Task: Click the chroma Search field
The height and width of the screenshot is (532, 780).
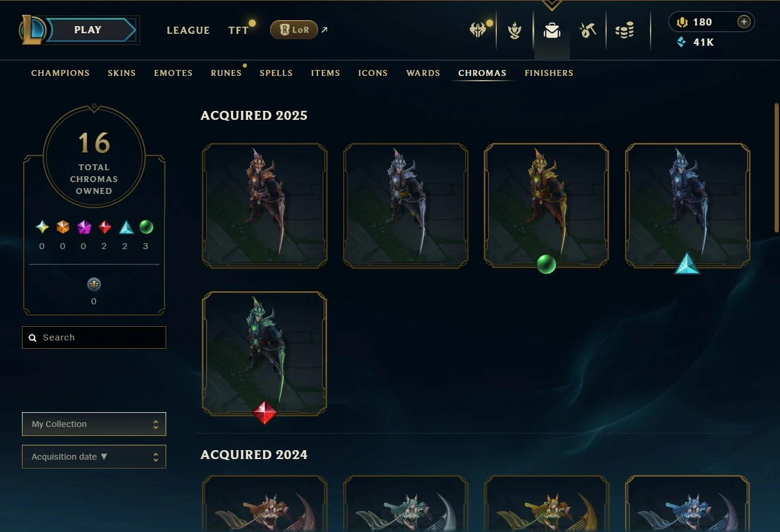Action: tap(94, 337)
